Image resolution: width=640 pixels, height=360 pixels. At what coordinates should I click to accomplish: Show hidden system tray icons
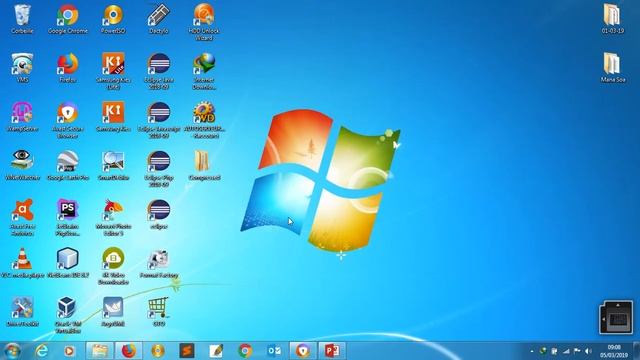(x=531, y=351)
